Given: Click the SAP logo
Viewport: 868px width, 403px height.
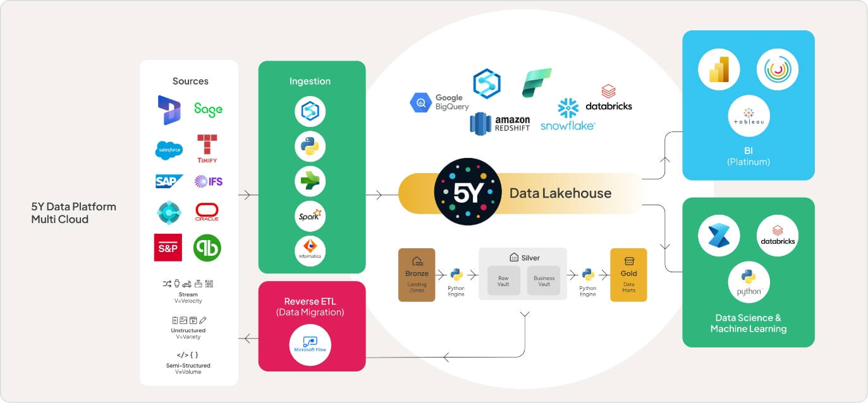Looking at the screenshot, I should 169,181.
